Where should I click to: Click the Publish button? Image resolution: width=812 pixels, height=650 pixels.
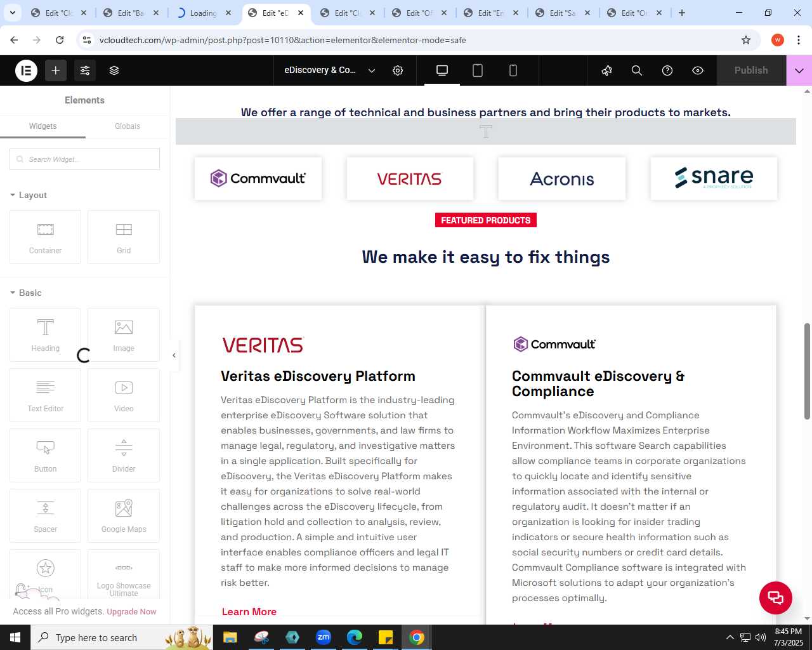click(751, 70)
